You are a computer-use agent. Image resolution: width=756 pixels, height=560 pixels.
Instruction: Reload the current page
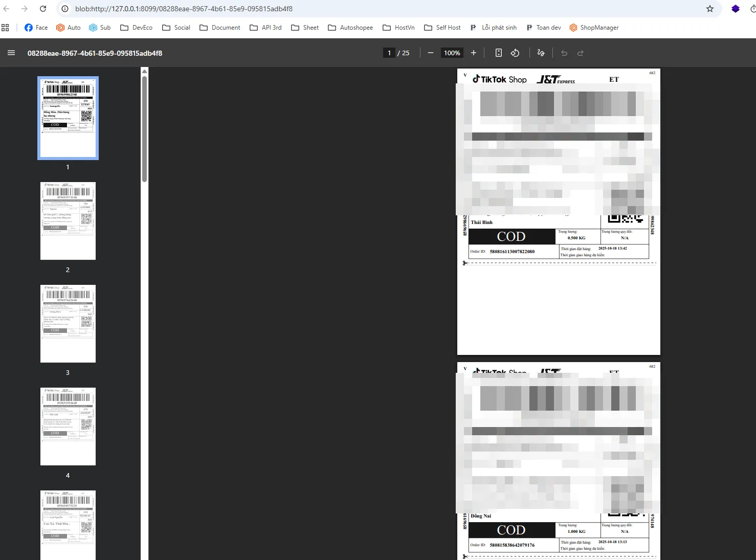click(43, 9)
